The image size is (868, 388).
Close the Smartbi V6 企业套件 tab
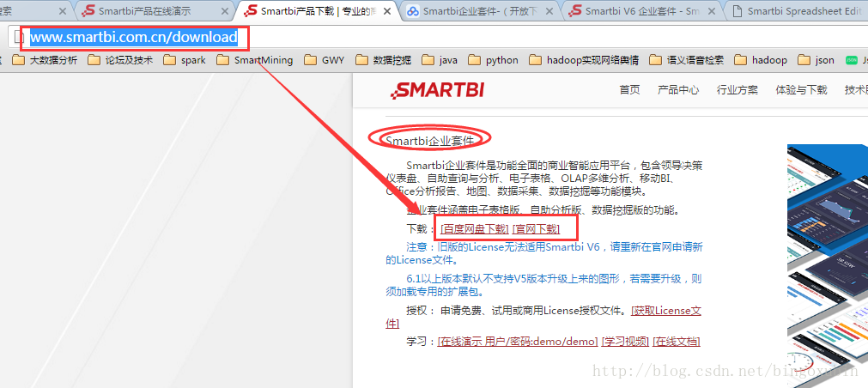click(x=712, y=11)
